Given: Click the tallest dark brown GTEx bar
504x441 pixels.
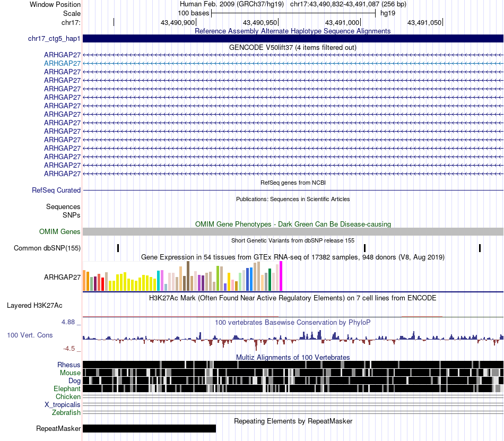Looking at the screenshot, I should (x=188, y=276).
